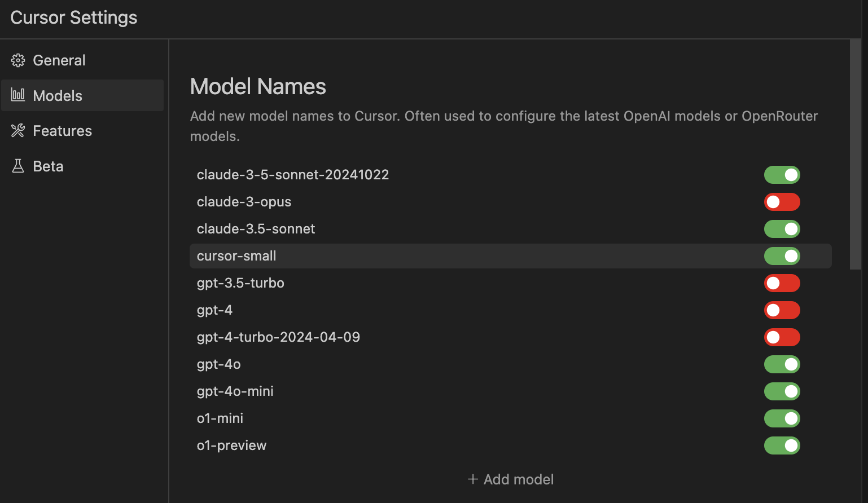
Task: Click the Beta flask icon
Action: [x=18, y=166]
